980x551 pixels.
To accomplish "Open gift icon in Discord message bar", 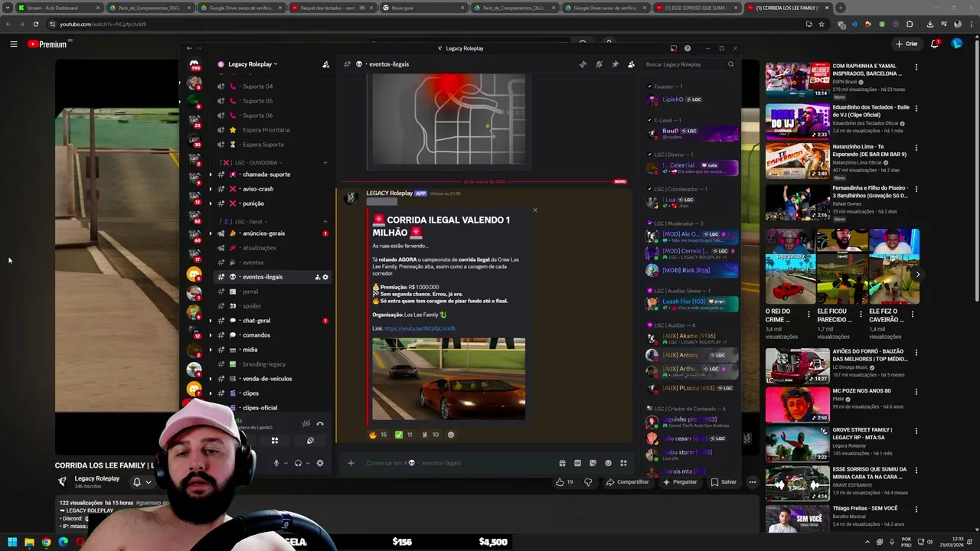I will [x=562, y=463].
